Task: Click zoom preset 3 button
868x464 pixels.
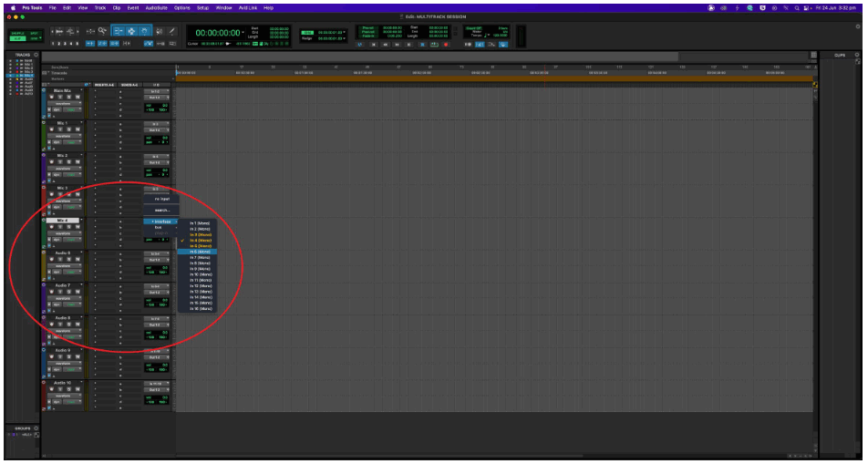Action: (x=65, y=44)
